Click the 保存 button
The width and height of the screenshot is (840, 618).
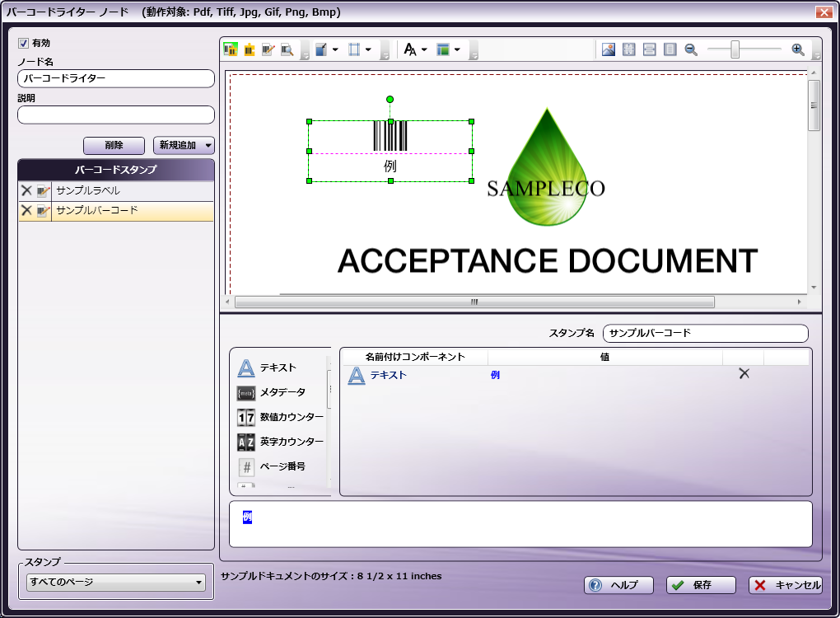click(x=701, y=585)
